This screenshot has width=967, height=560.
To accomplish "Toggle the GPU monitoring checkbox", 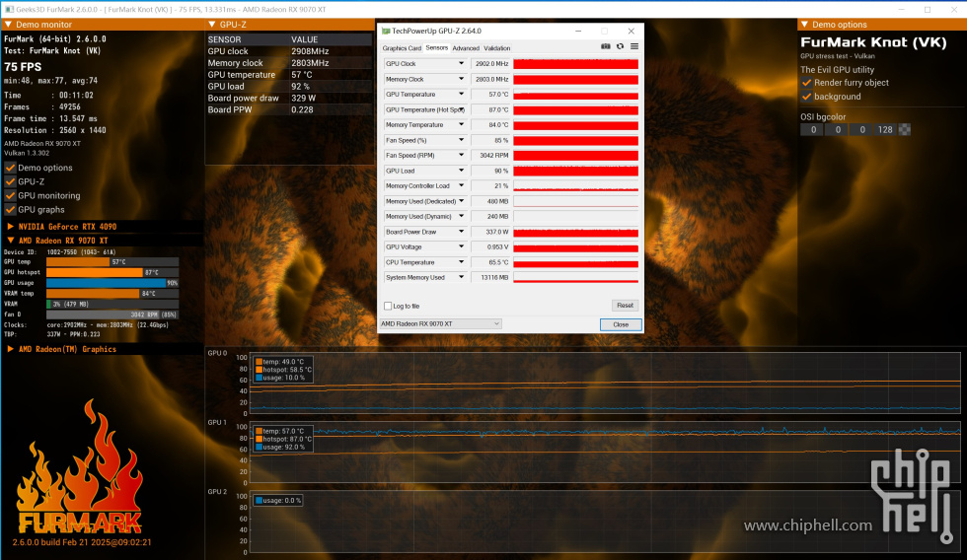I will click(10, 196).
